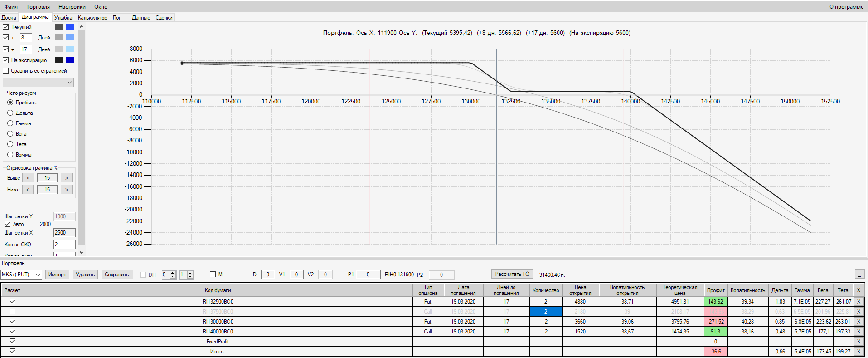
Task: Click the D input field
Action: pos(268,275)
